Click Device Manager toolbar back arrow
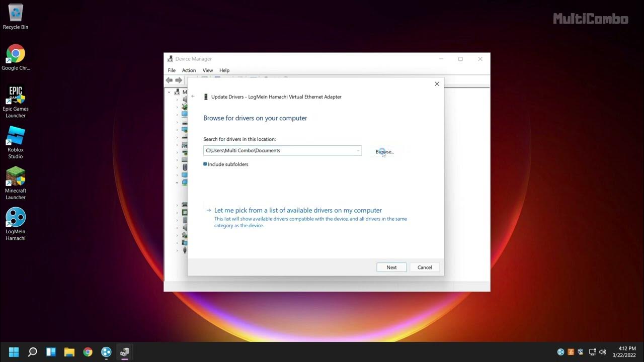The width and height of the screenshot is (644, 362). tap(170, 80)
